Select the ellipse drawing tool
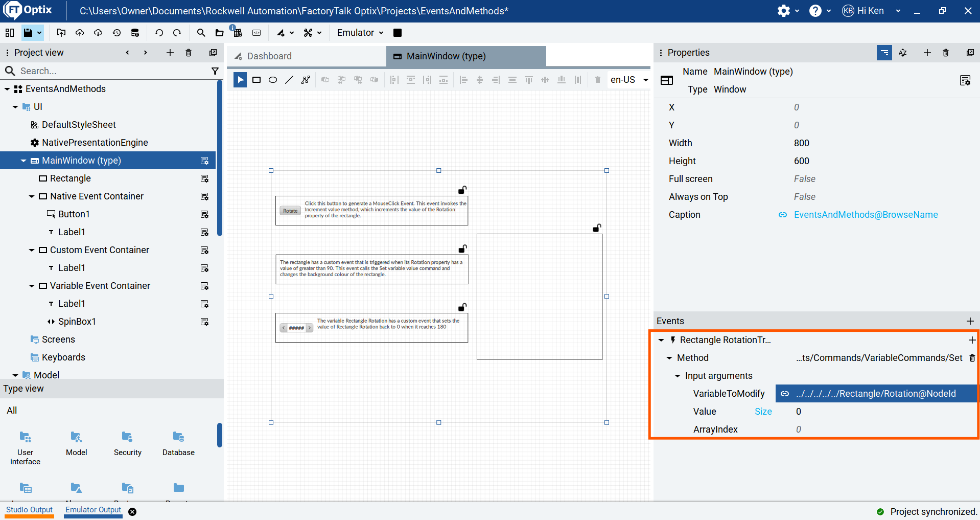 point(273,80)
